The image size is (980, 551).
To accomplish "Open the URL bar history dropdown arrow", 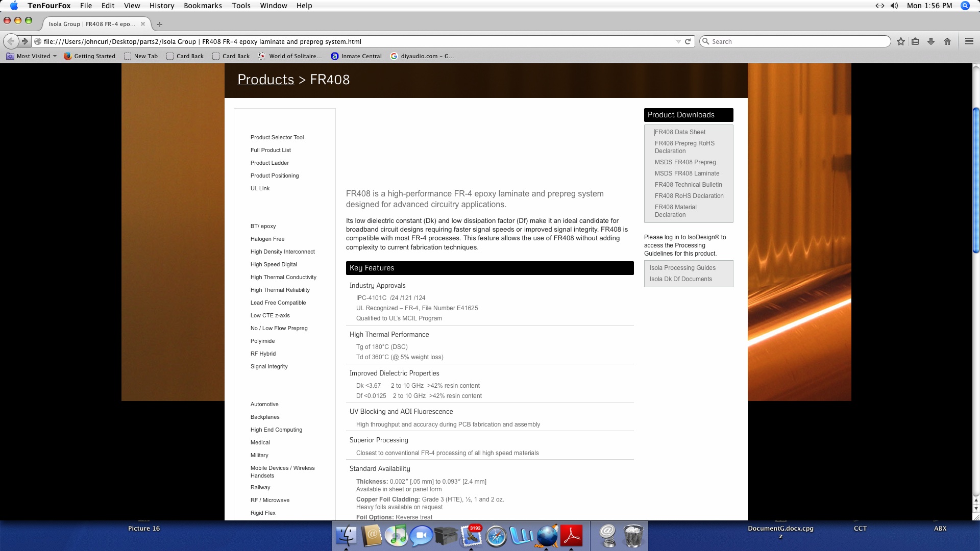I will (x=678, y=41).
